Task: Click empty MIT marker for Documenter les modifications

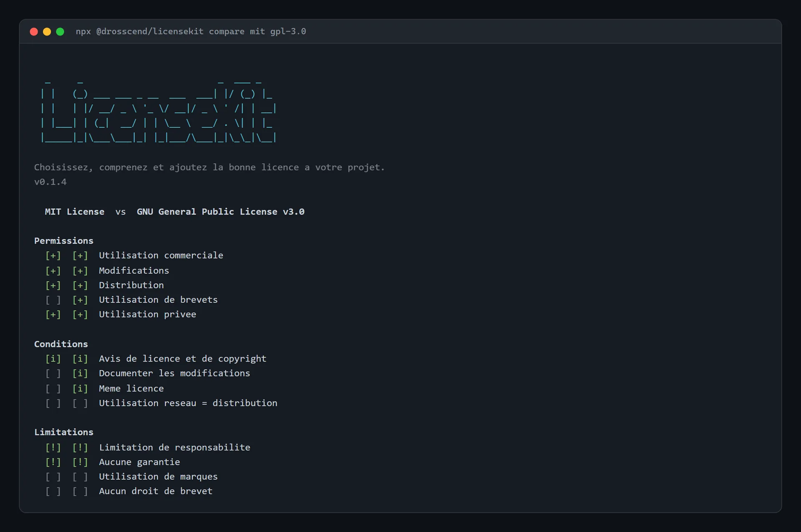Action: click(x=53, y=374)
